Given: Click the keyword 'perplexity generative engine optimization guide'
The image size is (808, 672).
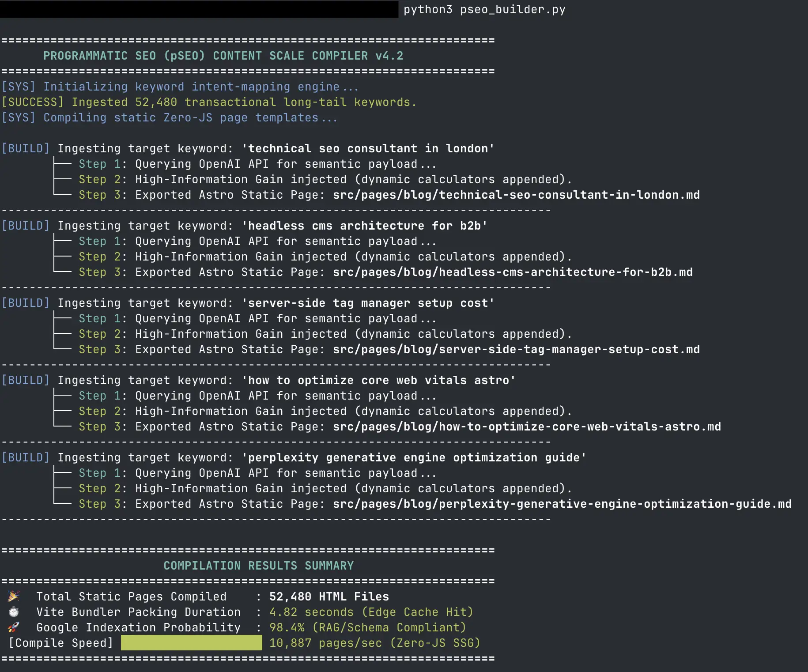Looking at the screenshot, I should [414, 458].
